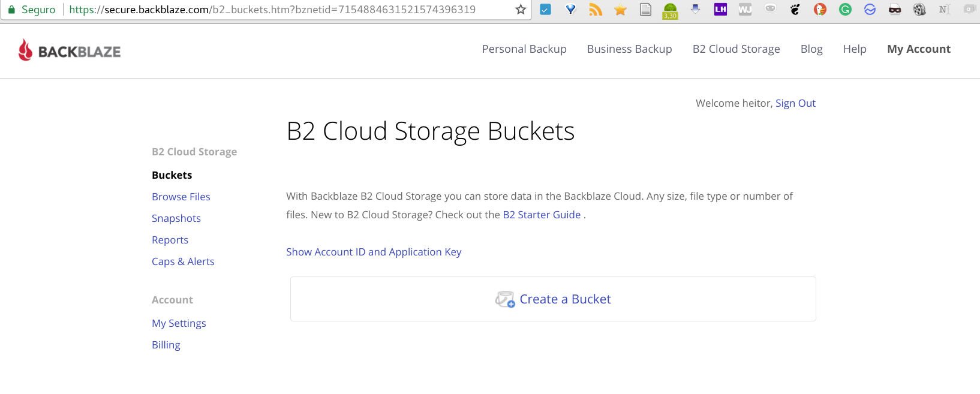This screenshot has height=394, width=980.
Task: Click the Seguro secure site label
Action: click(38, 10)
